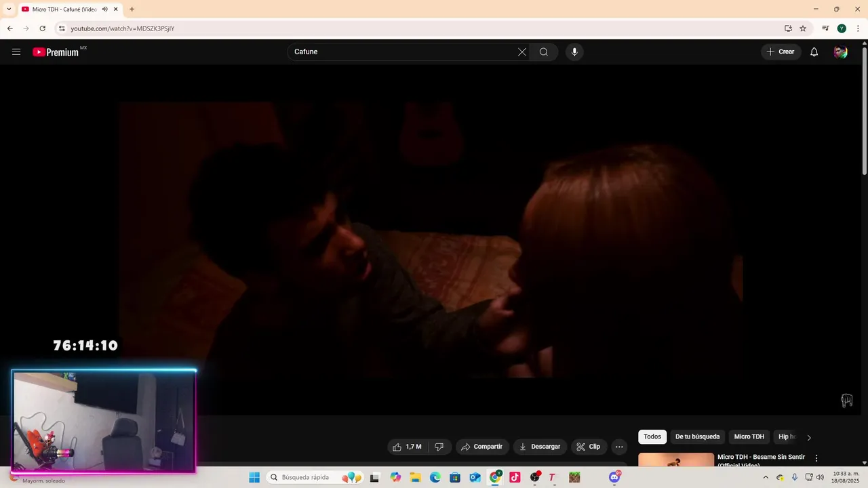Image resolution: width=868 pixels, height=488 pixels.
Task: Launch Copilot from taskbar
Action: coord(395,477)
